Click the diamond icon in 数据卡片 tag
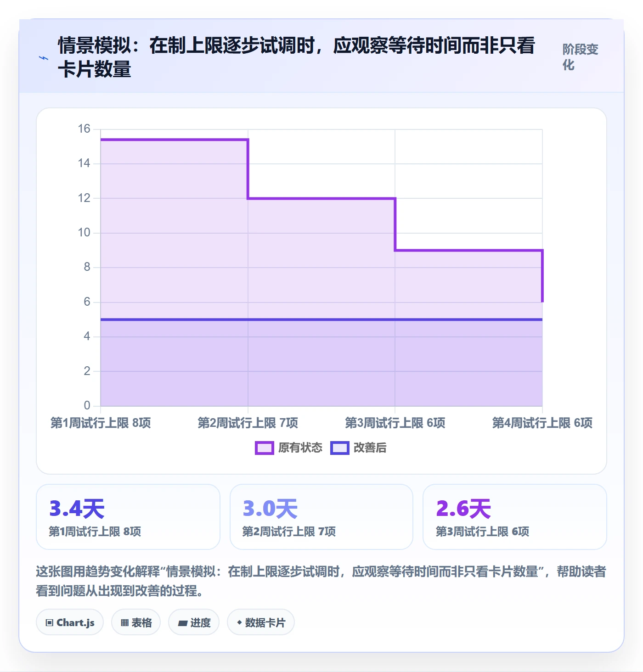The height and width of the screenshot is (672, 643). click(x=239, y=622)
